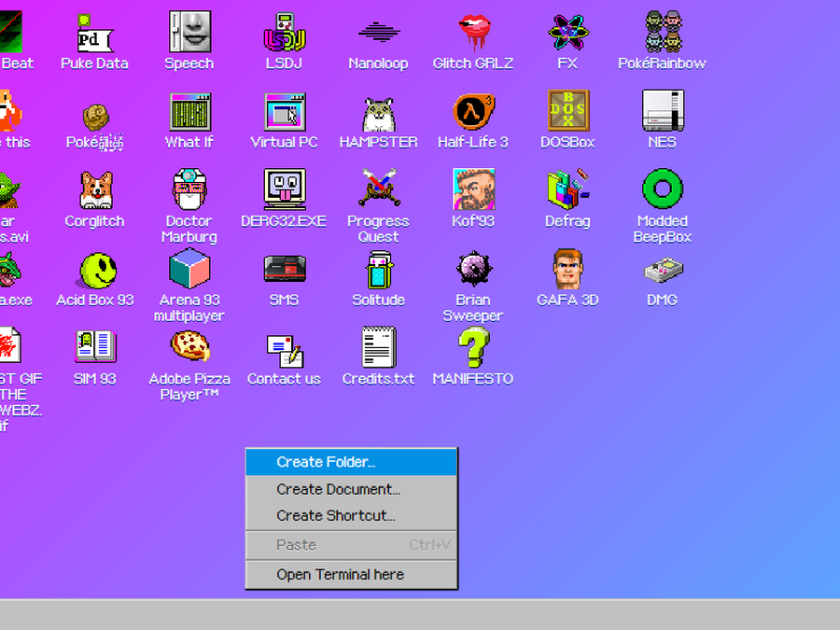Launch Adobe Pizza Player icon
Image resolution: width=840 pixels, height=630 pixels.
(x=190, y=345)
